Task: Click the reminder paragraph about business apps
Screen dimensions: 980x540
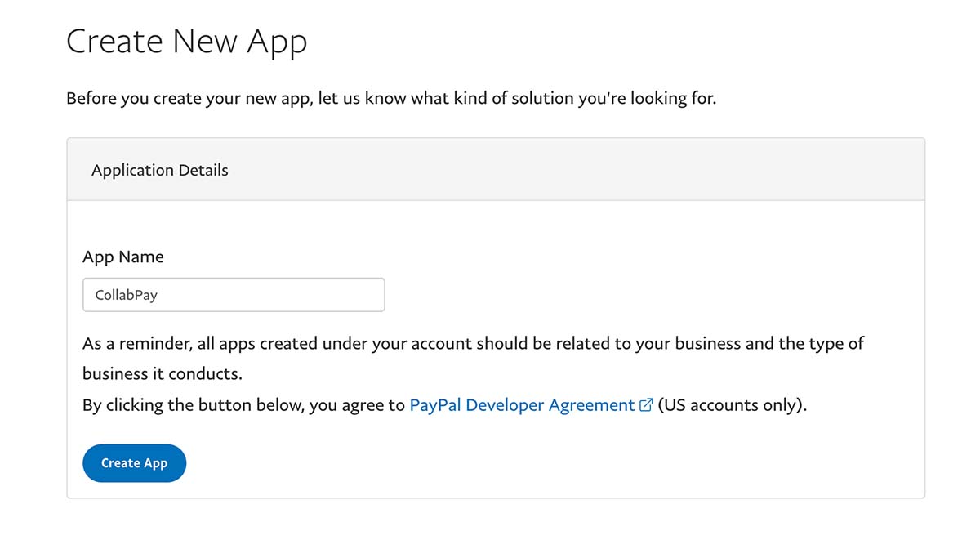Action: tap(474, 358)
